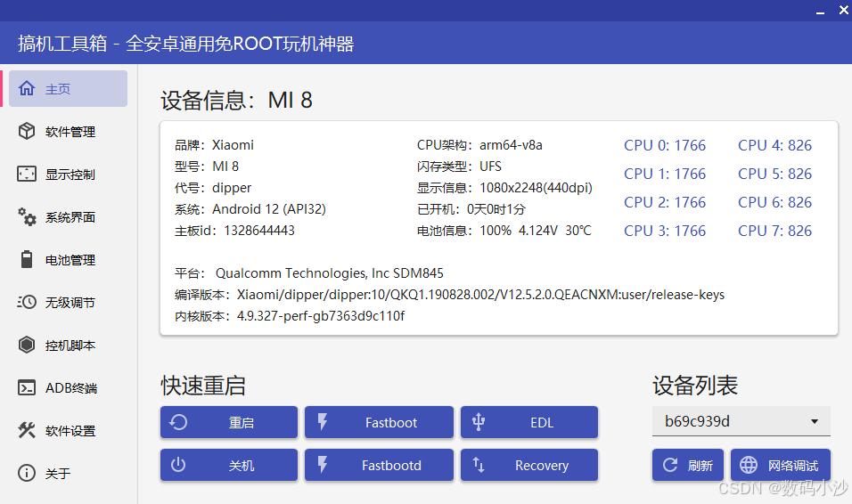Screen dimensions: 852x504
Task: Open the 无级调节 clock icon
Action: coord(27,302)
